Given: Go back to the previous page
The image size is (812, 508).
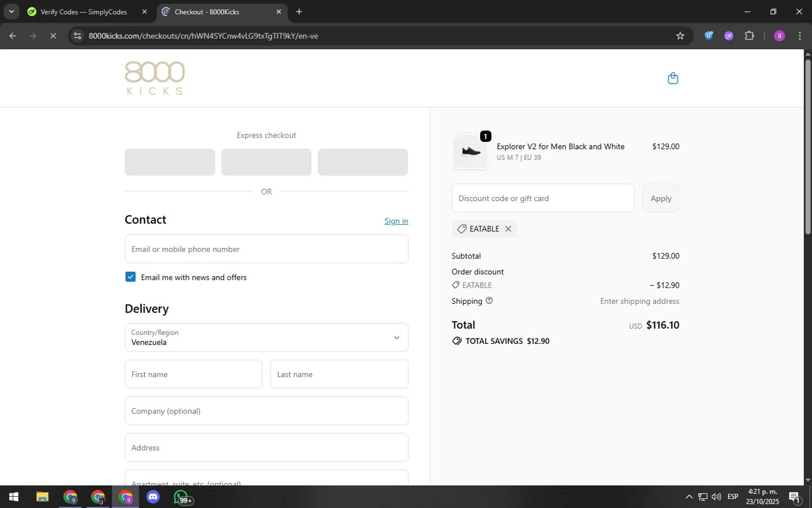Looking at the screenshot, I should pos(13,36).
